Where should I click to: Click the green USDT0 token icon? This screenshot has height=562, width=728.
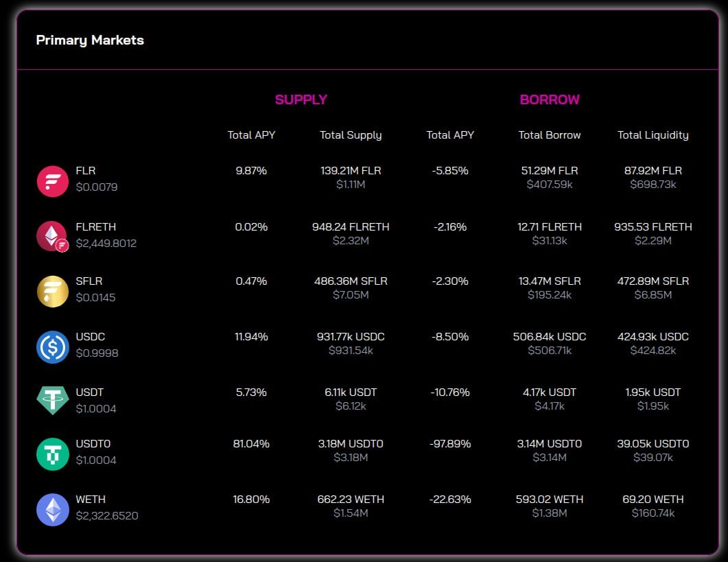click(52, 454)
